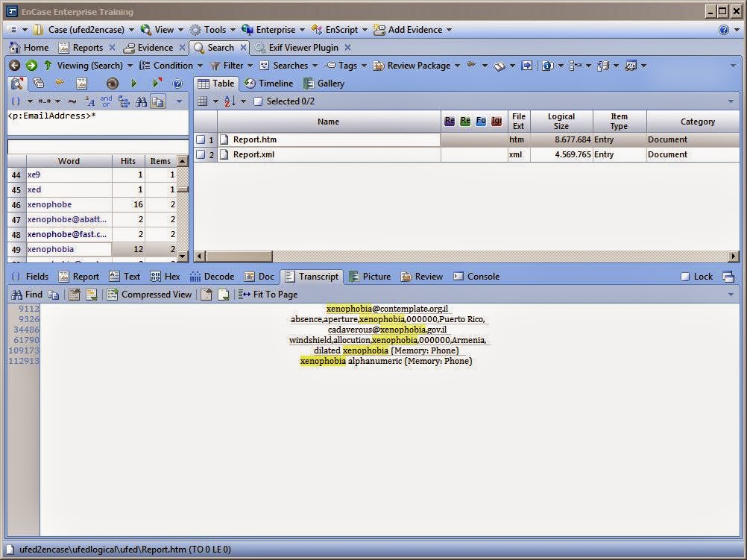Toggle the Selected 0/2 checkbox
This screenshot has height=560, width=747.
(258, 101)
